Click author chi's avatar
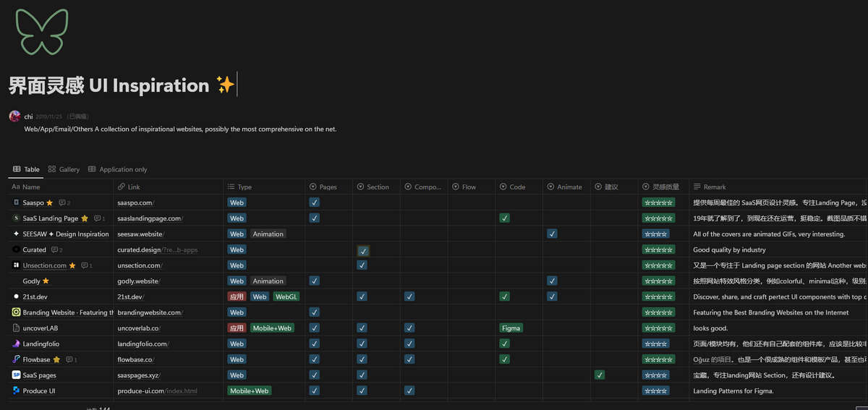The height and width of the screenshot is (410, 868). (14, 116)
